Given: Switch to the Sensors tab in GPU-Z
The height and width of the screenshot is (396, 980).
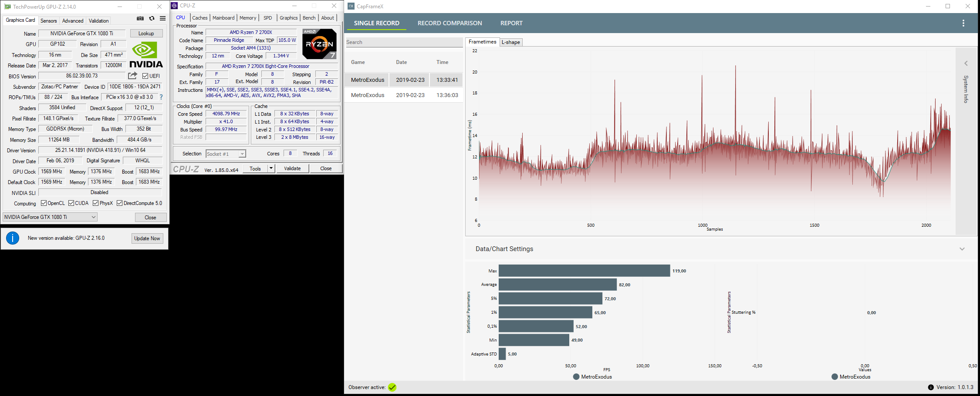Looking at the screenshot, I should (49, 21).
